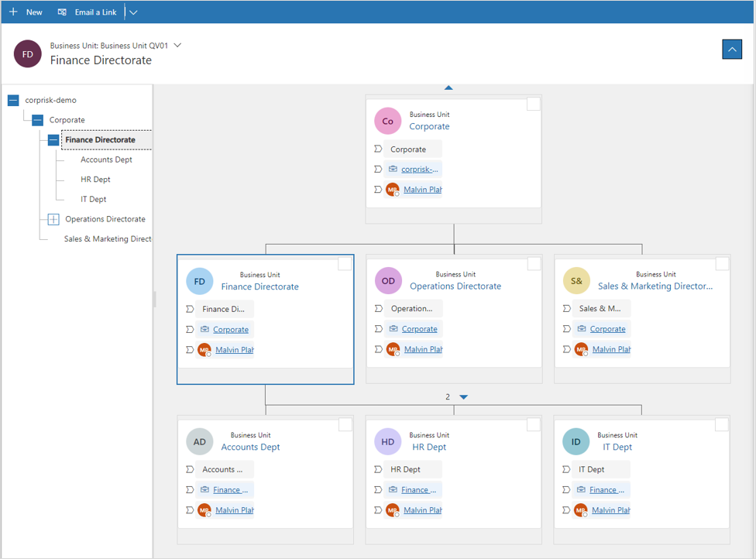Screen dimensions: 756x559
Task: Click the corprisk-demo root tree label
Action: (x=50, y=100)
